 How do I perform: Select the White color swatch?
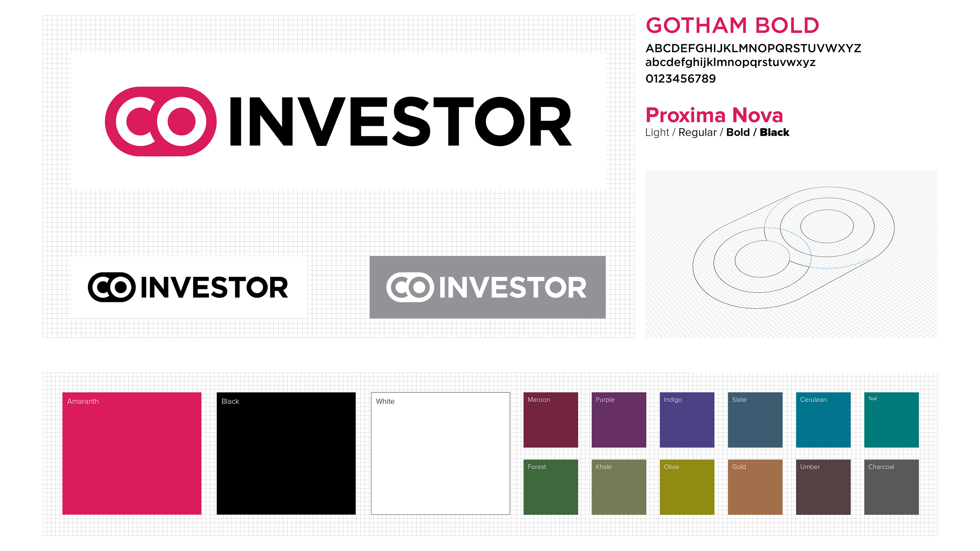pos(440,453)
